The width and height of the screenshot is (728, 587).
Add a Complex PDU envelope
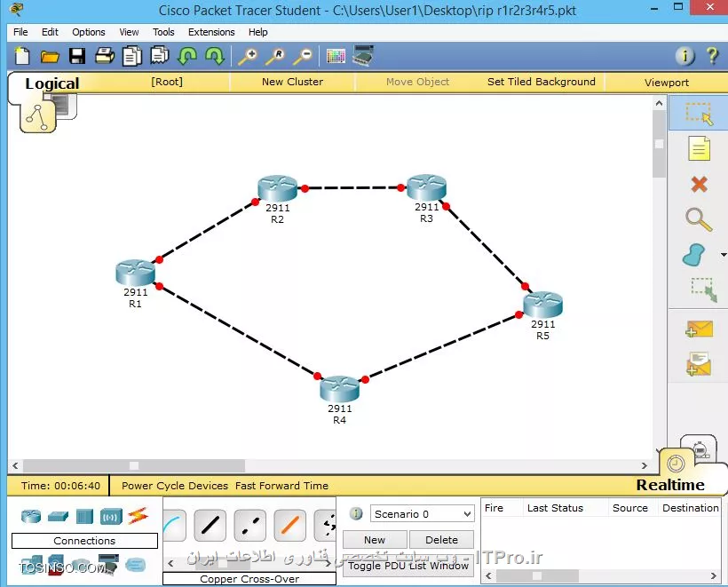tap(699, 363)
